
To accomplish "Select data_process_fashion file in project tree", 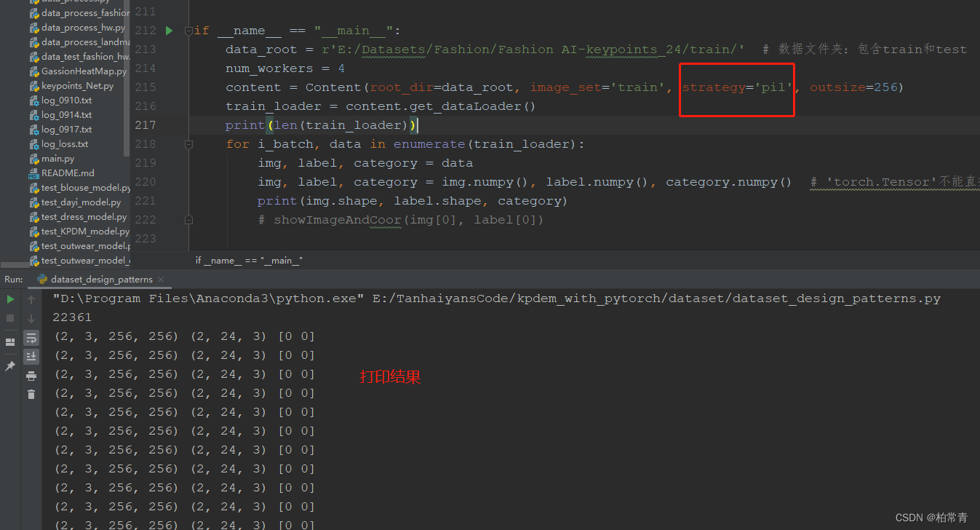I will 86,13.
